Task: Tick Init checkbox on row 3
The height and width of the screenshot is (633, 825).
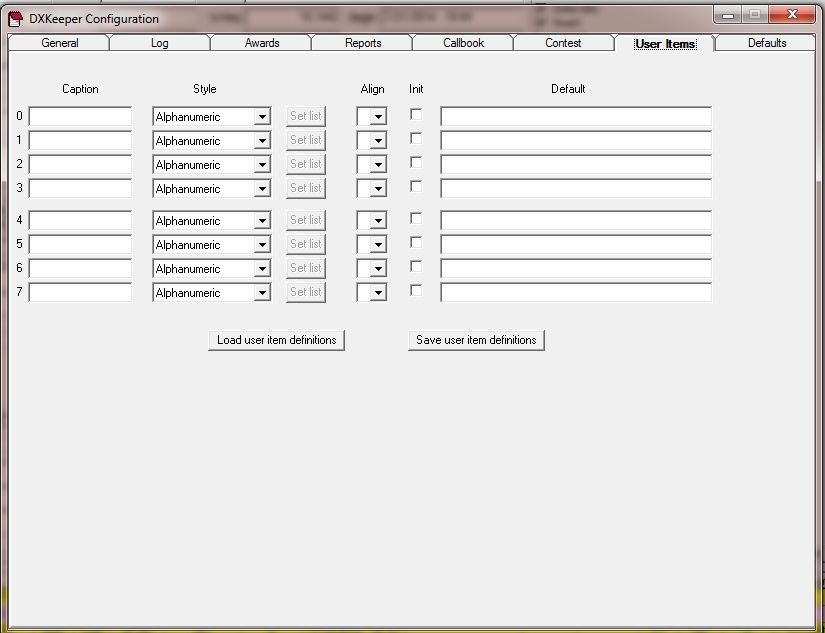Action: click(x=416, y=186)
